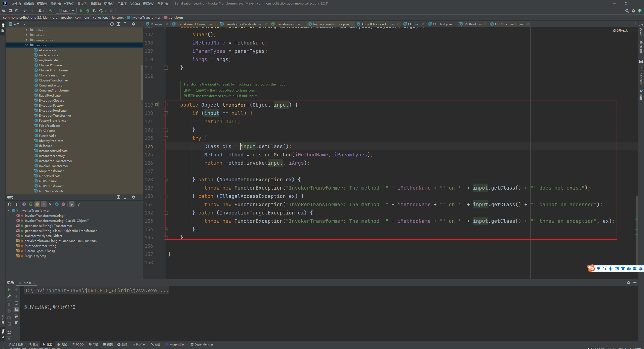Switch to the URLClassLoader.java tab
This screenshot has width=644, height=349.
pos(510,24)
